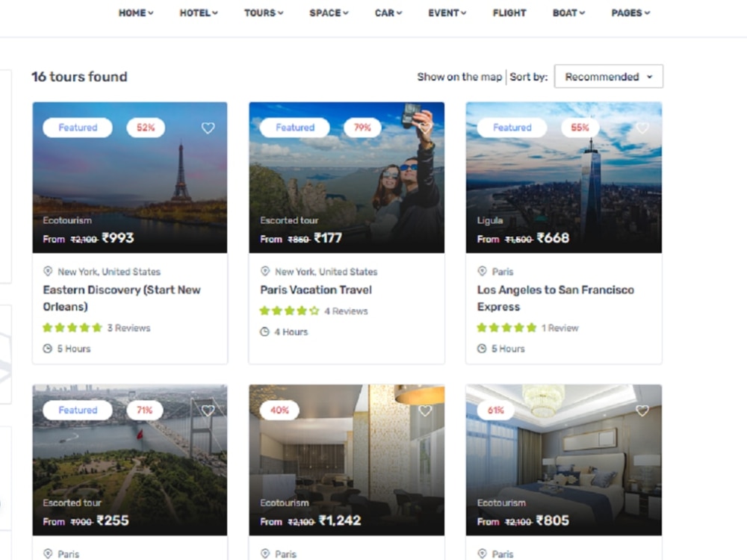
Task: Click clock icon on Los Angeles Express card
Action: click(x=482, y=349)
